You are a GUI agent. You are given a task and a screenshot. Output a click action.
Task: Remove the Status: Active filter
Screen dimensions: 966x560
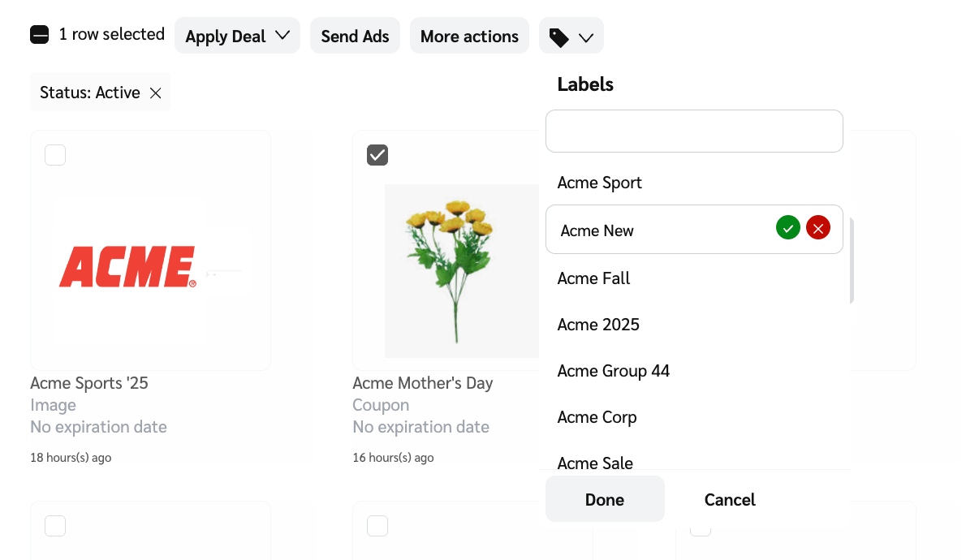tap(156, 93)
